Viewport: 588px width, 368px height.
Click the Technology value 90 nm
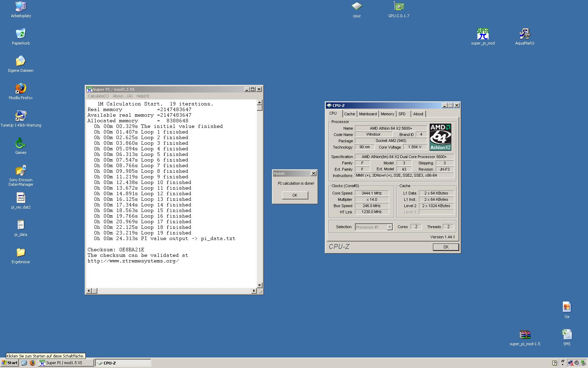[365, 147]
